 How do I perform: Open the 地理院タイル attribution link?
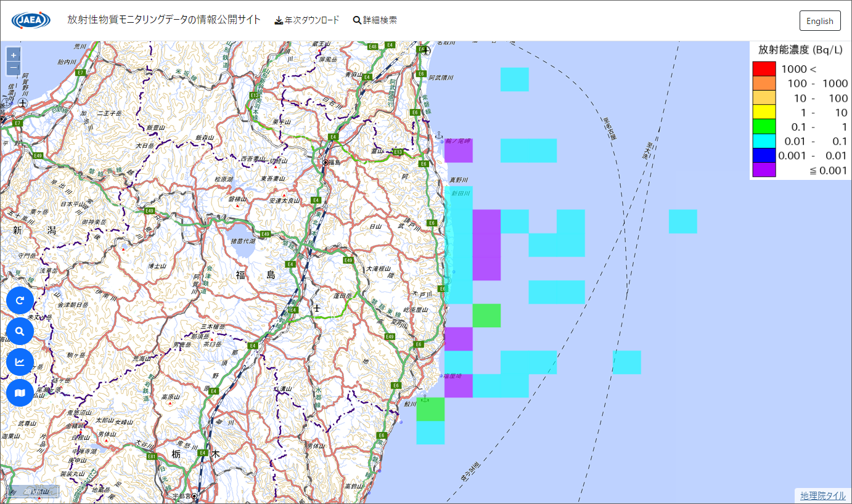tap(822, 495)
